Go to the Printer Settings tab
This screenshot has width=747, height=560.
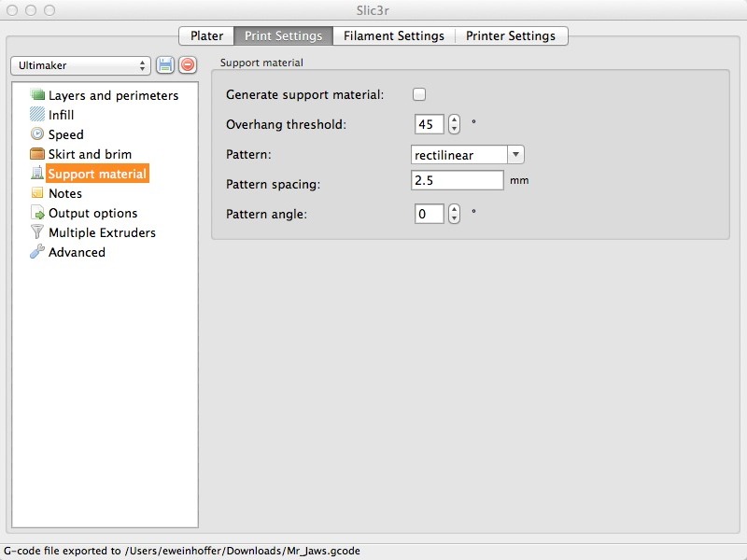[511, 35]
